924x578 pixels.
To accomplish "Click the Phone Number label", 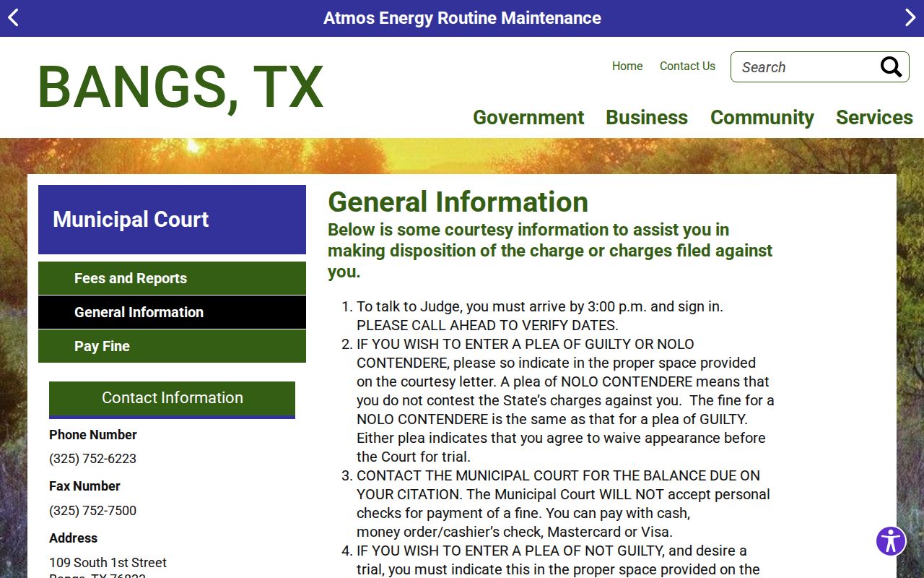I will 92,435.
